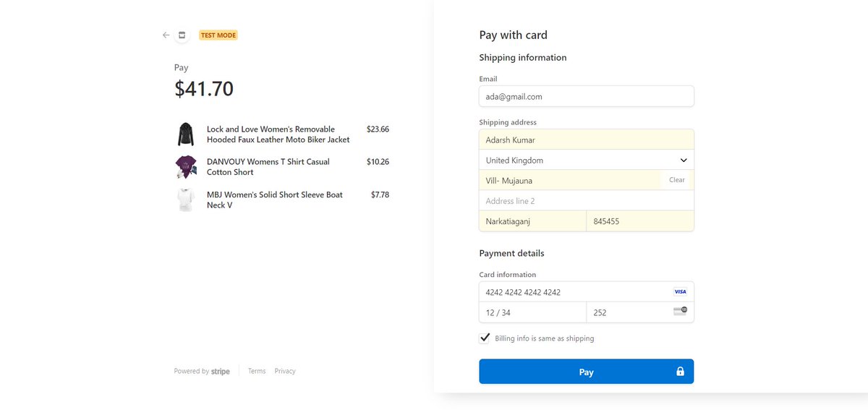Click the Email input field
Screen dimensions: 868x410
pyautogui.click(x=587, y=96)
